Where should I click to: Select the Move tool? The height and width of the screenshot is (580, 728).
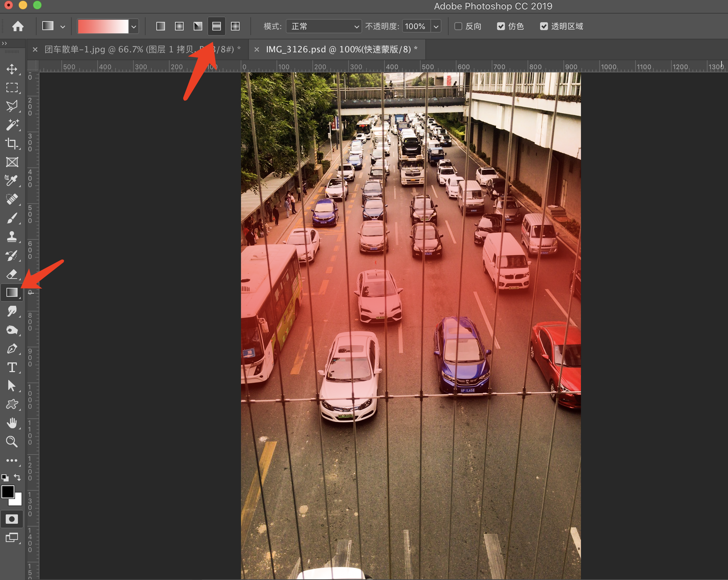click(x=12, y=69)
